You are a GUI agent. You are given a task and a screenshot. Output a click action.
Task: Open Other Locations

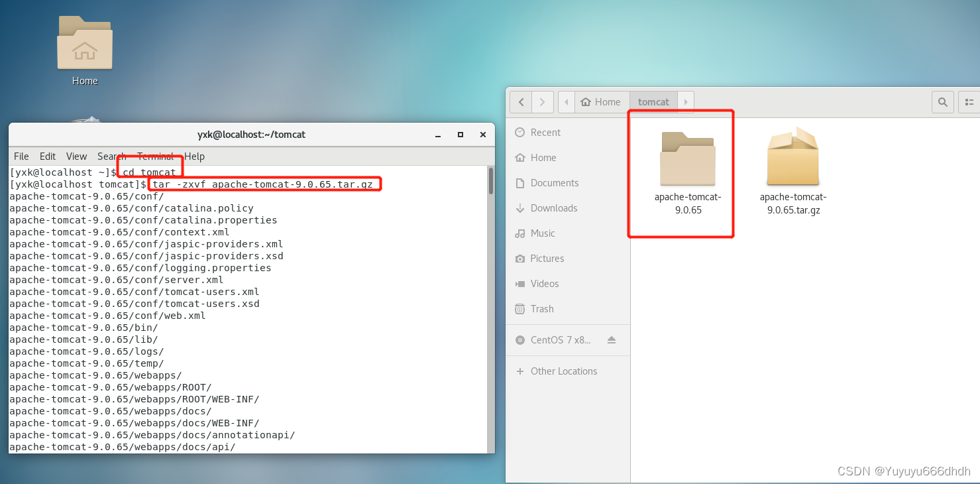tap(563, 371)
